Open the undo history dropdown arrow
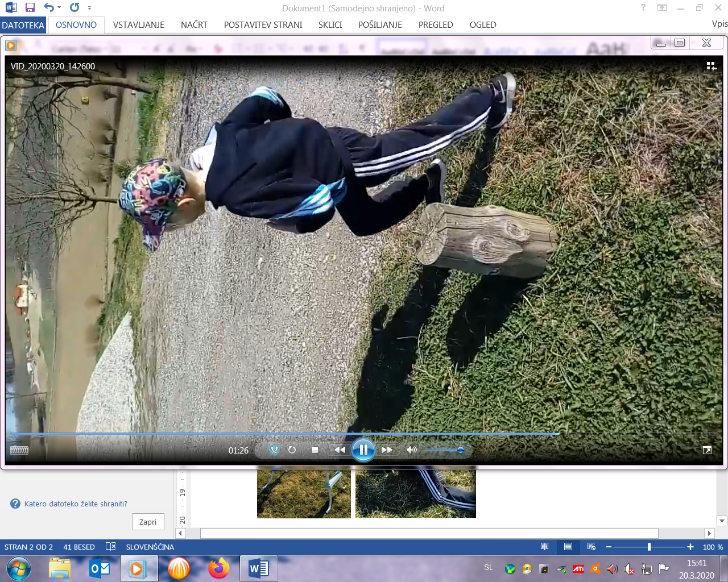Screen dimensions: 728x582 (x=59, y=8)
